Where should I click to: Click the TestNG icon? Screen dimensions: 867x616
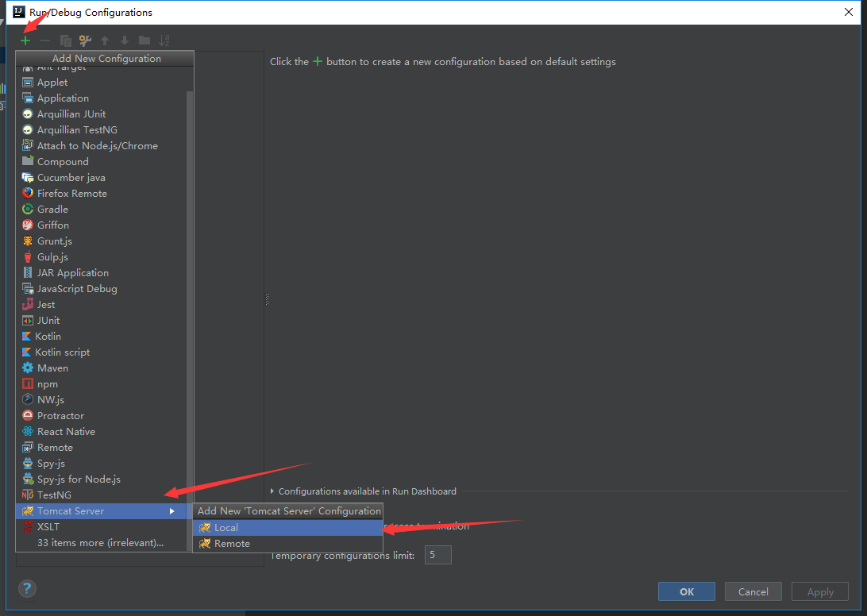tap(28, 495)
